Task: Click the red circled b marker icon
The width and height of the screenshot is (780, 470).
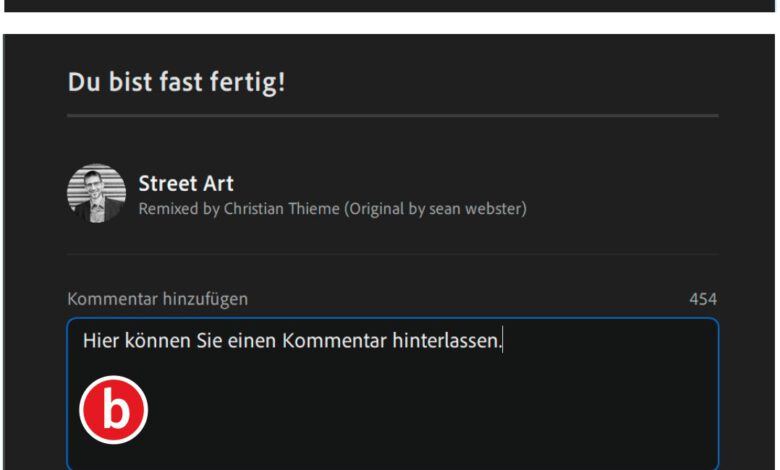Action: click(114, 410)
